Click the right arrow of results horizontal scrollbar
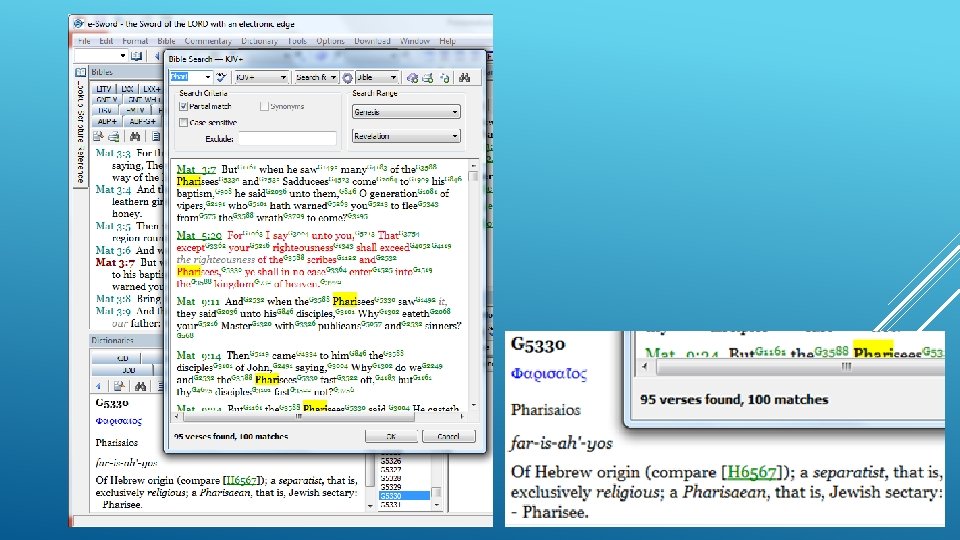 pyautogui.click(x=462, y=416)
